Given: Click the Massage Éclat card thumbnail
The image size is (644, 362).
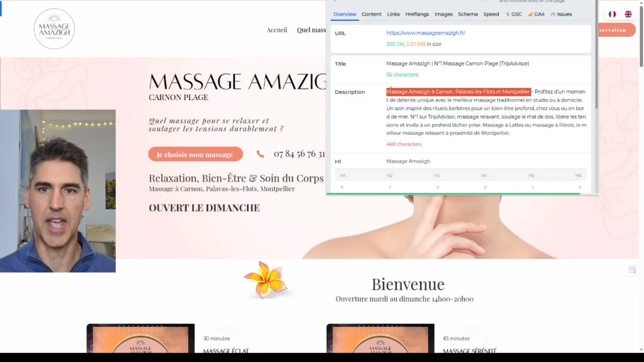Looking at the screenshot, I should [x=140, y=338].
